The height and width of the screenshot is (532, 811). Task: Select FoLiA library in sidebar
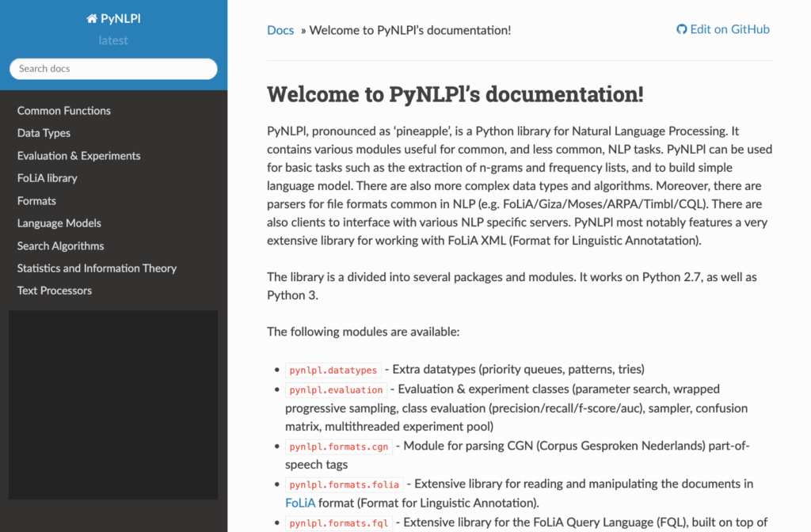[x=48, y=178]
